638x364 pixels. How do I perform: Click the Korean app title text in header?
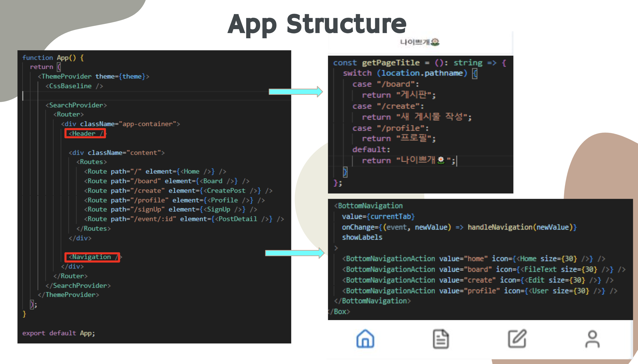coord(414,42)
